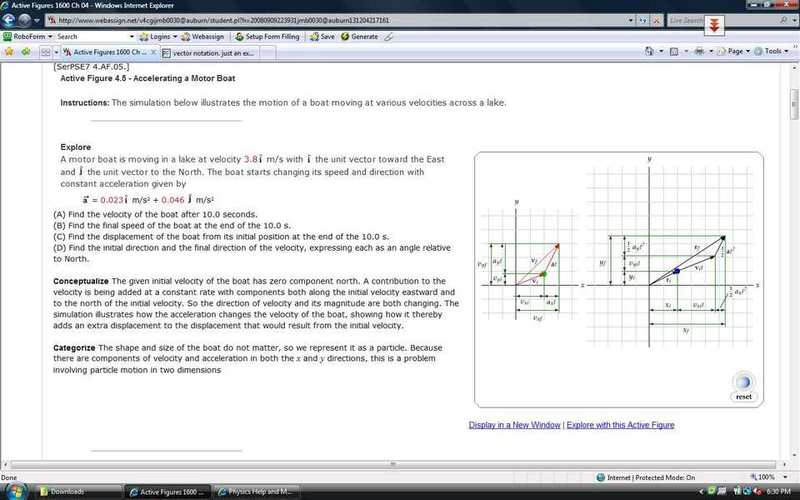The width and height of the screenshot is (800, 500).
Task: Click the Windows Start orb
Action: tap(16, 491)
